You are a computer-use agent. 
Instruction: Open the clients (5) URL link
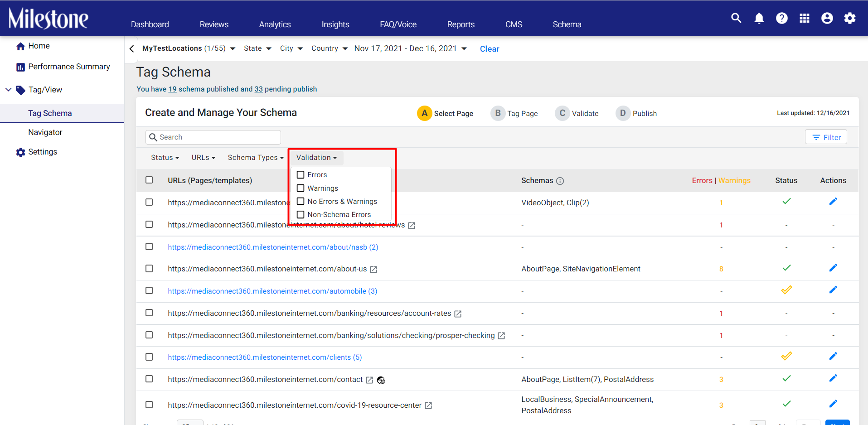(x=265, y=357)
